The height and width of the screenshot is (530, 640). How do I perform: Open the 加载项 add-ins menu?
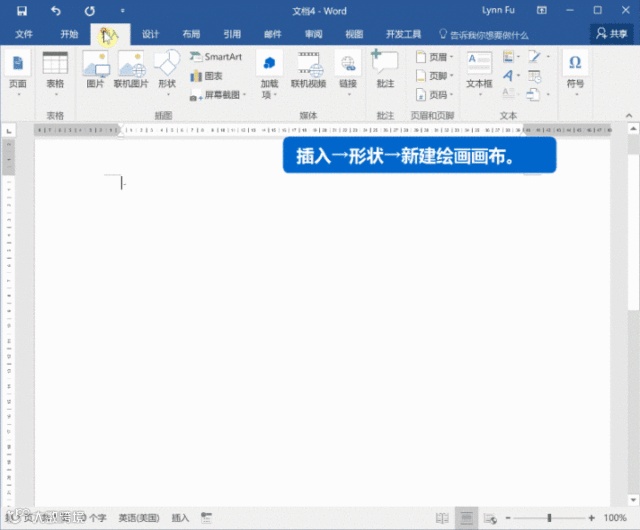269,74
